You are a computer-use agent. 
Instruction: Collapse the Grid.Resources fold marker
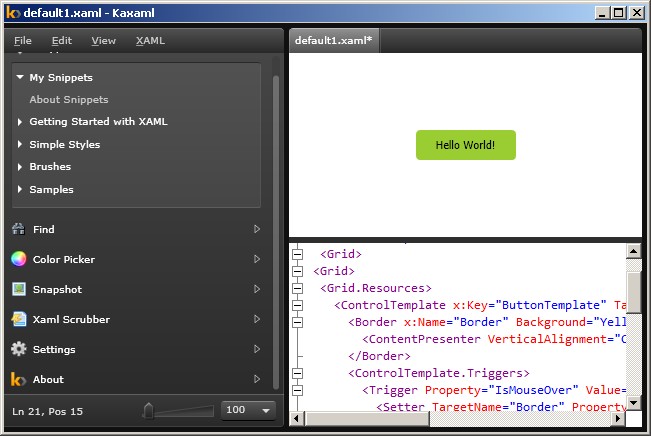click(297, 288)
